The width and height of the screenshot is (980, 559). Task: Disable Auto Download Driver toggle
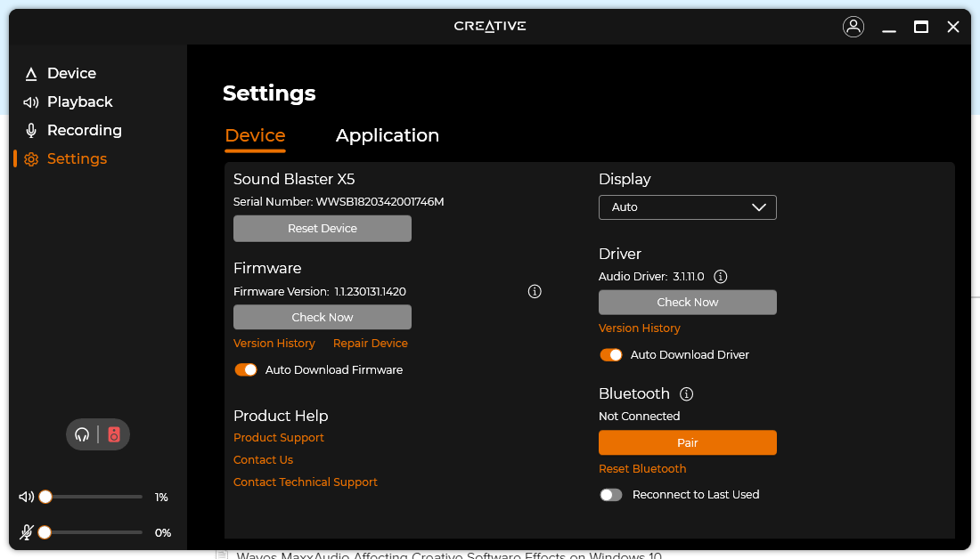pos(610,355)
